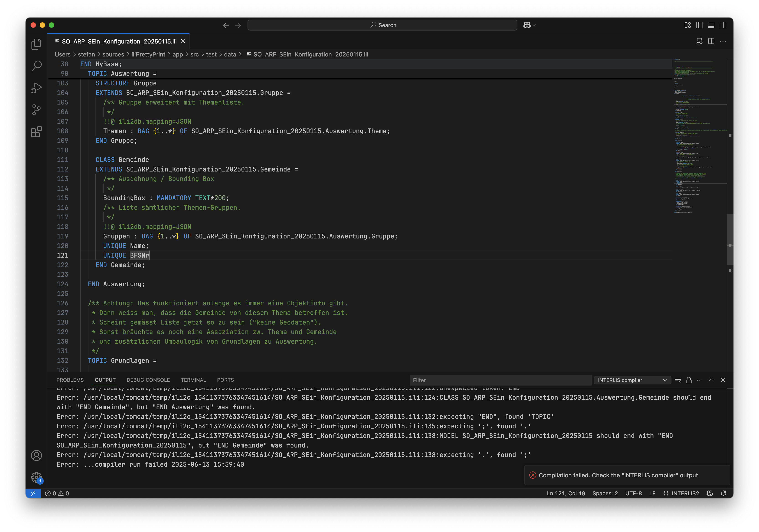
Task: Split the editor to the right
Action: click(x=711, y=41)
